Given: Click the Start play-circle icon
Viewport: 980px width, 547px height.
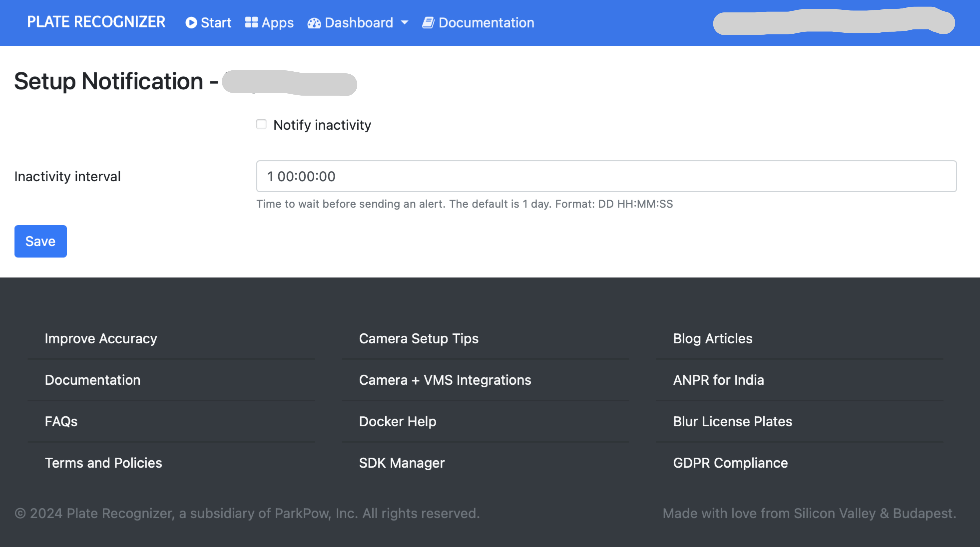Looking at the screenshot, I should click(x=191, y=23).
